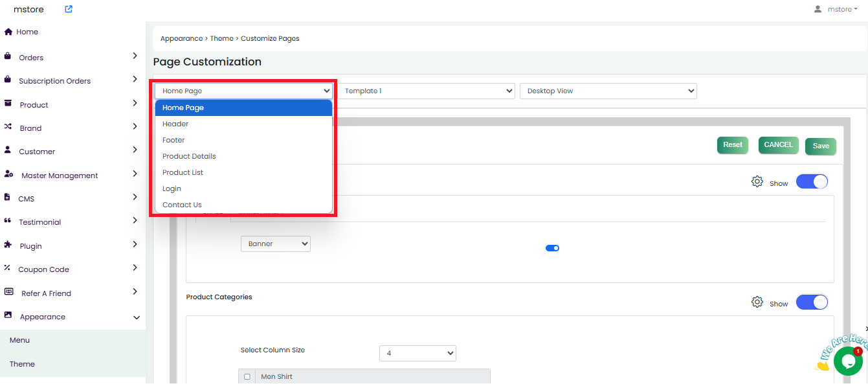Open the Desktop View dropdown

pos(608,91)
